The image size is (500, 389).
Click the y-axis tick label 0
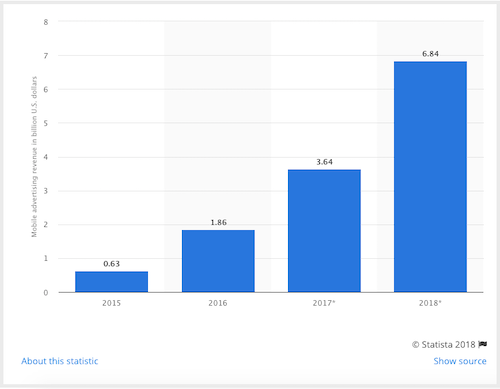click(x=46, y=293)
